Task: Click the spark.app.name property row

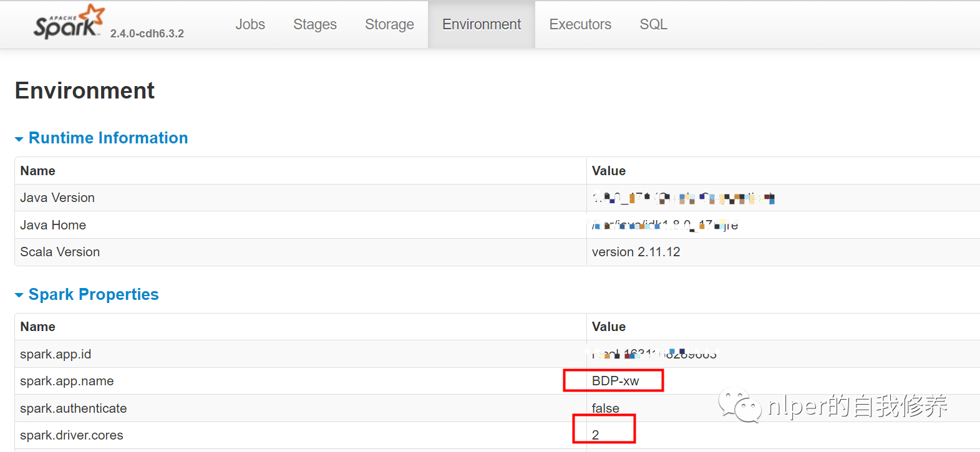Action: (x=67, y=381)
